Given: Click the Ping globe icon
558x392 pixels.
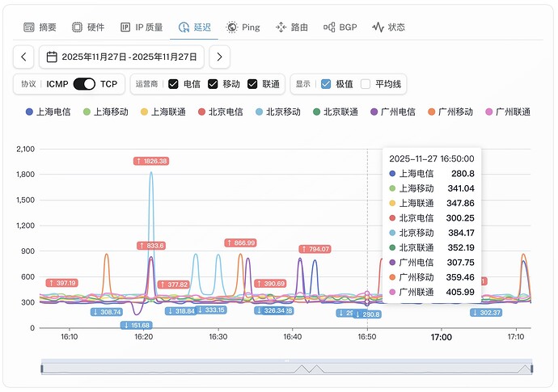Looking at the screenshot, I should (231, 27).
